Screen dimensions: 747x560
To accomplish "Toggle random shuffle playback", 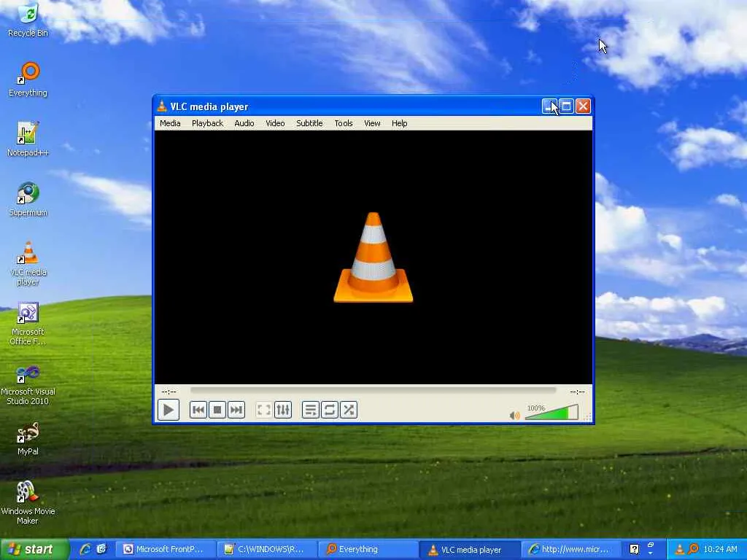I will tap(349, 410).
